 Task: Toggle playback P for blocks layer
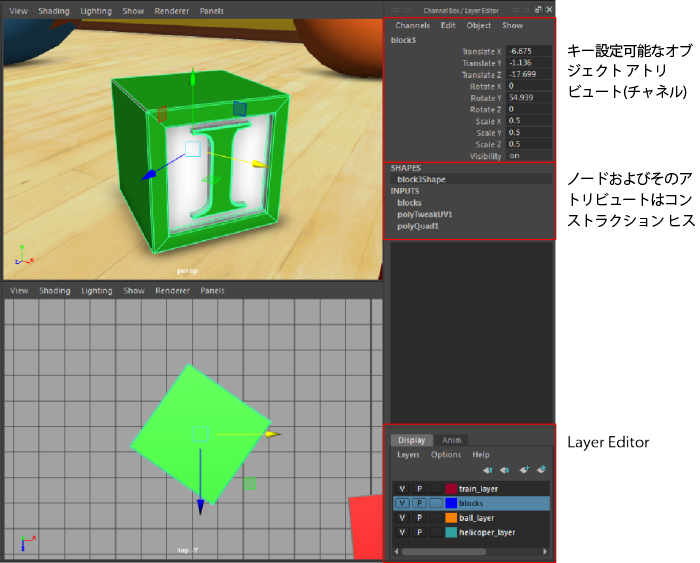click(x=419, y=503)
